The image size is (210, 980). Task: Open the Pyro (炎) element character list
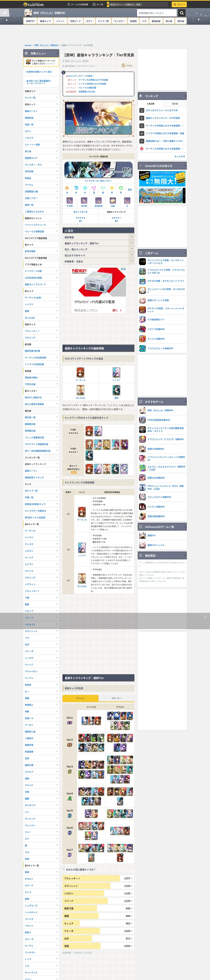pos(67,189)
